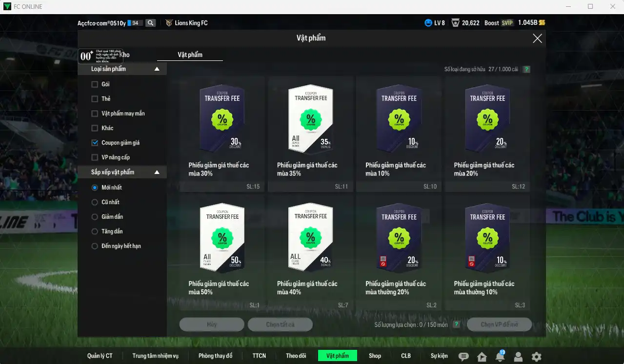Open the user profile icon in bottom bar

tap(518, 357)
